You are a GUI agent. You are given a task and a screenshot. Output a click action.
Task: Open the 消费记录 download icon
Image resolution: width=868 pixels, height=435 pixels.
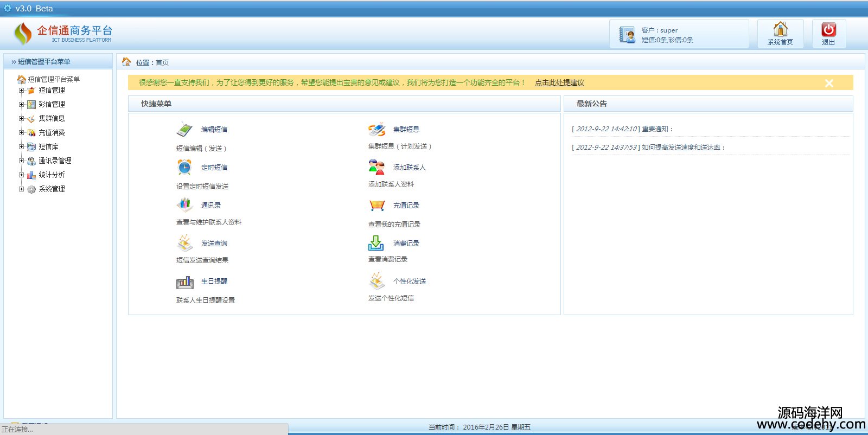pyautogui.click(x=376, y=243)
